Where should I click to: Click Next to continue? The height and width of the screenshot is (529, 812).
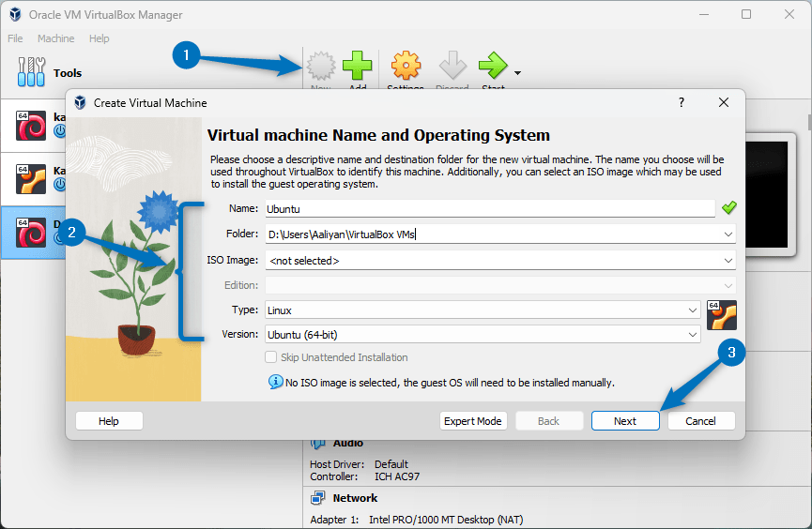[625, 421]
